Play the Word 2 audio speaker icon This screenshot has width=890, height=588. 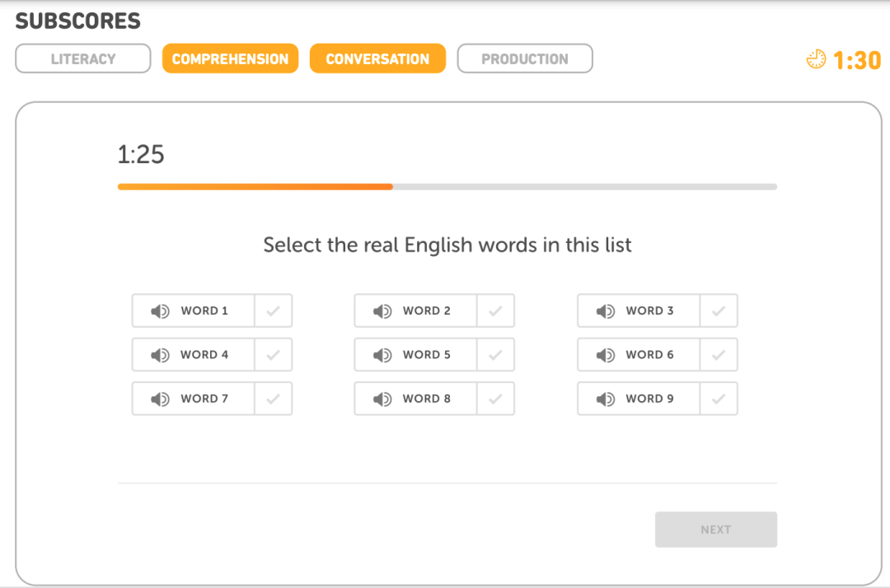(x=382, y=311)
